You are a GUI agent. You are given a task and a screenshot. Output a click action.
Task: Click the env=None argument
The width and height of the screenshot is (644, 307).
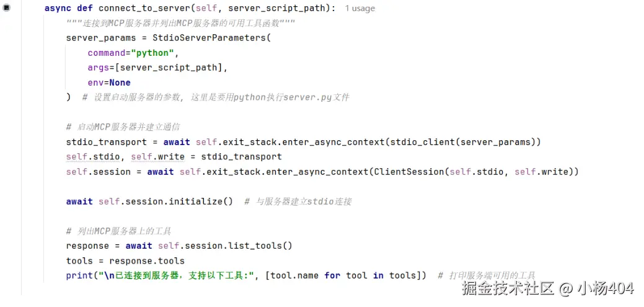click(109, 82)
